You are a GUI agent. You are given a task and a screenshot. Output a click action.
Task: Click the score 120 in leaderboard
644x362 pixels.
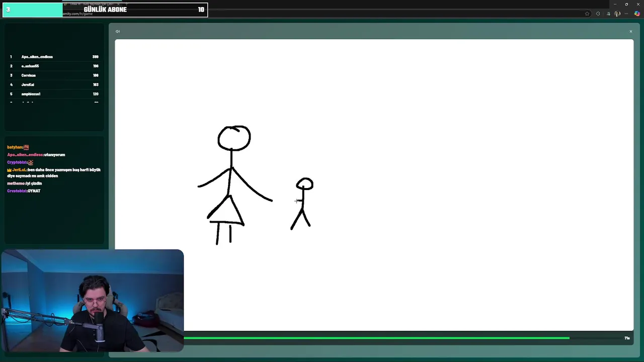[x=96, y=94]
